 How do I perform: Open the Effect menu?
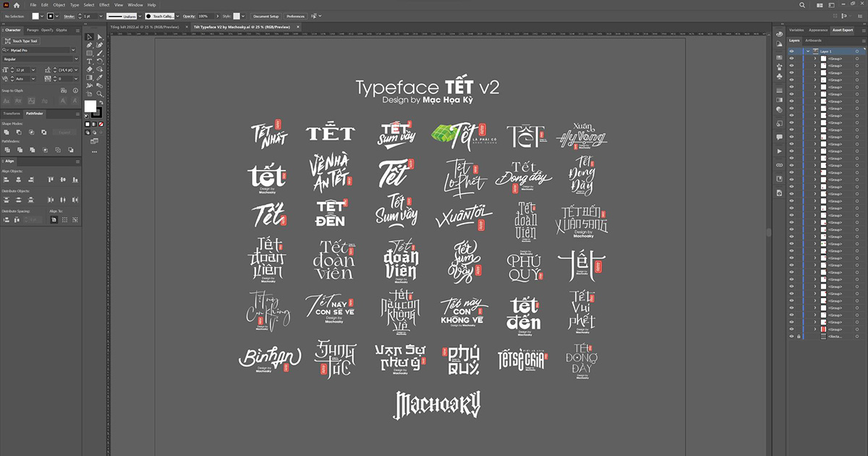[x=104, y=5]
